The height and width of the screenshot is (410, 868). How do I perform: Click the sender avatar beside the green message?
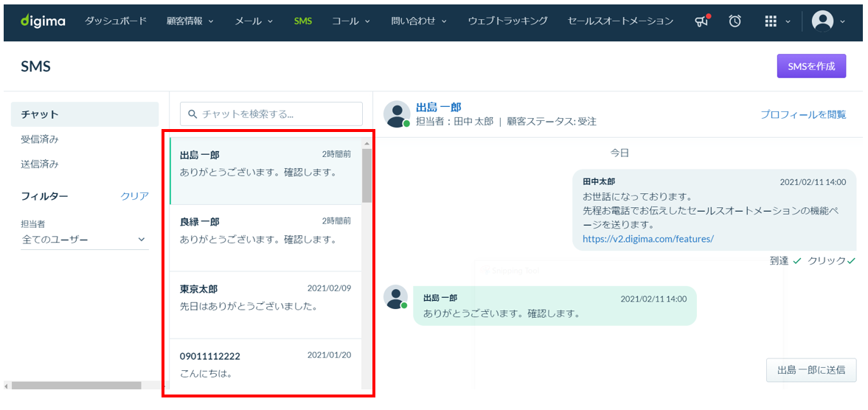point(396,298)
